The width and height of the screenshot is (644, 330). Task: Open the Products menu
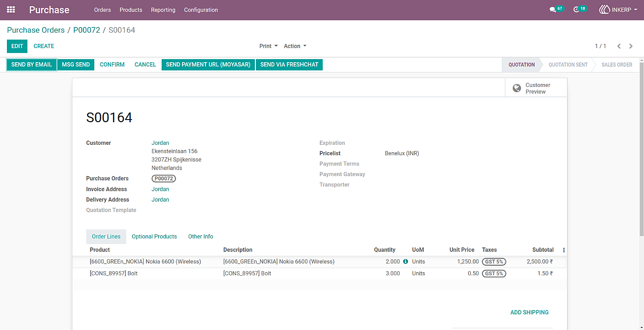[x=131, y=10]
